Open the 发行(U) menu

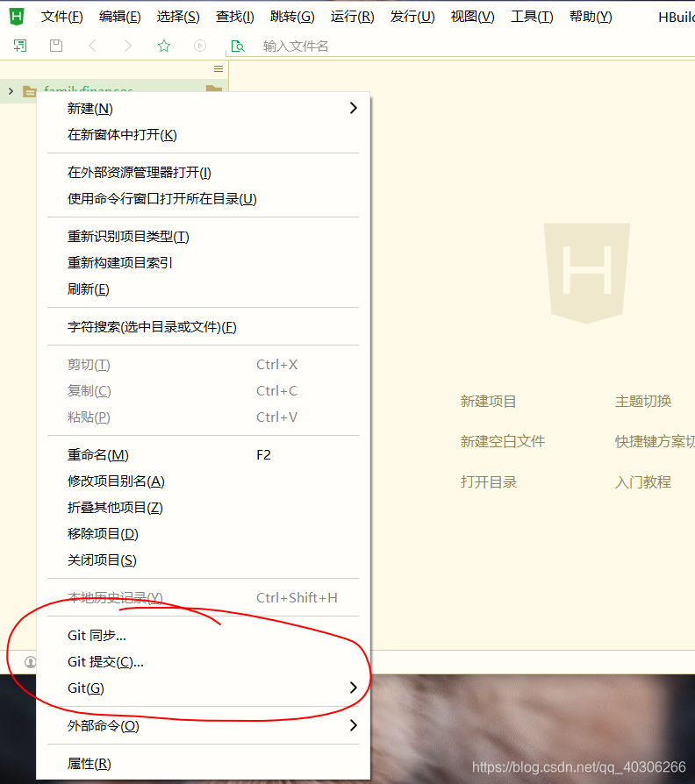412,17
